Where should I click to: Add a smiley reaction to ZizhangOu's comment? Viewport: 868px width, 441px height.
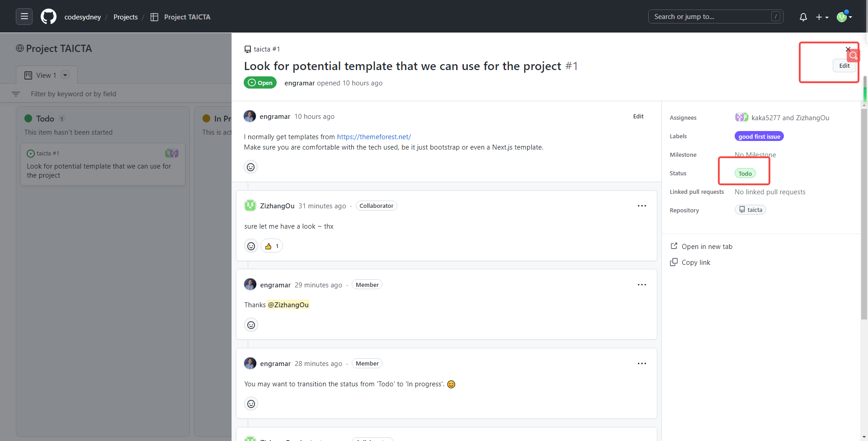coord(251,246)
